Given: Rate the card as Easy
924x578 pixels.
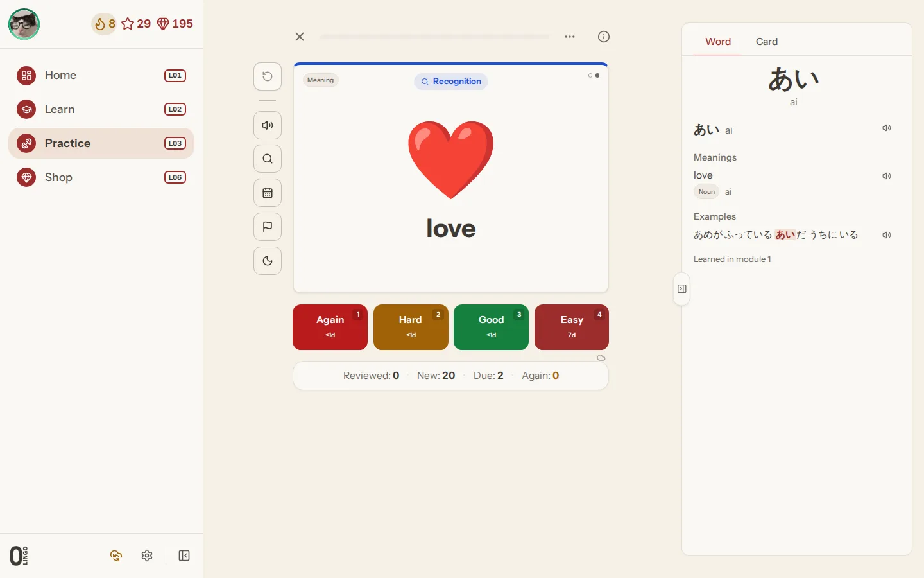Looking at the screenshot, I should [x=572, y=327].
